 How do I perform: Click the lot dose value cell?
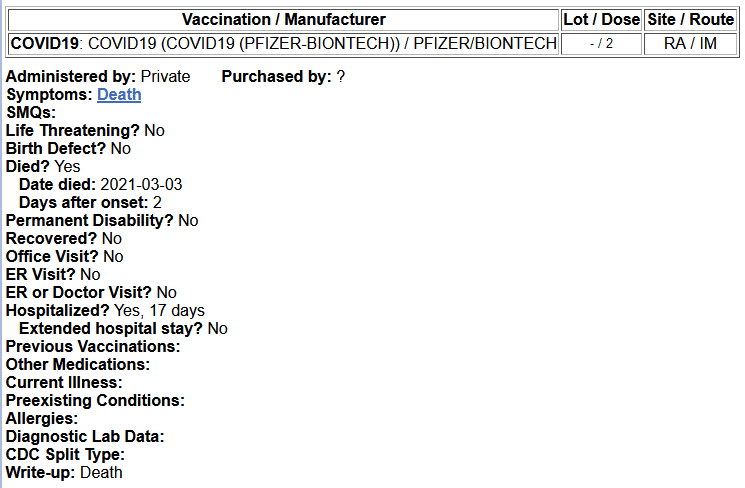pos(601,44)
